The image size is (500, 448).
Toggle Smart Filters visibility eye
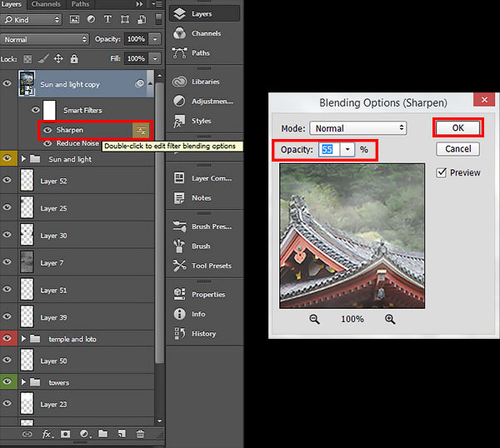tap(36, 110)
